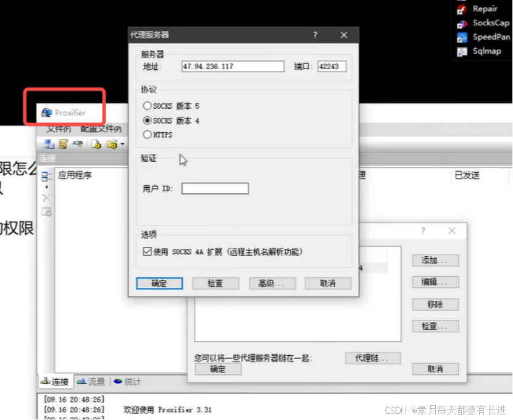This screenshot has height=420, width=513.
Task: Click the server 地址 input field
Action: [x=233, y=67]
